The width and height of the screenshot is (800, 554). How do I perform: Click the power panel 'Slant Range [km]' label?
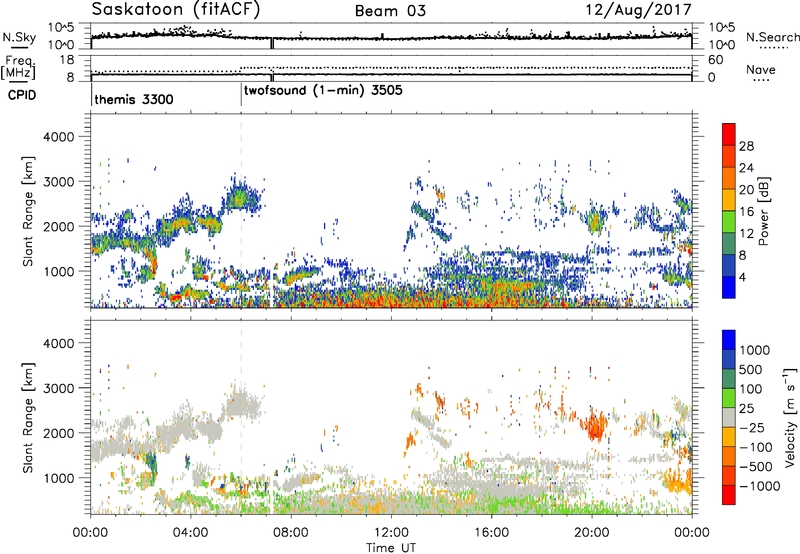28,211
